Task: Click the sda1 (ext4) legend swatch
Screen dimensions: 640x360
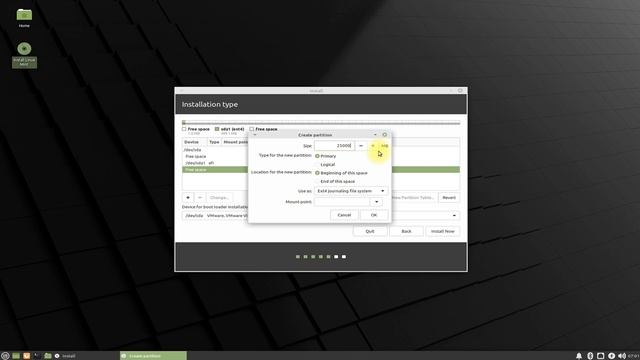Action: click(217, 129)
